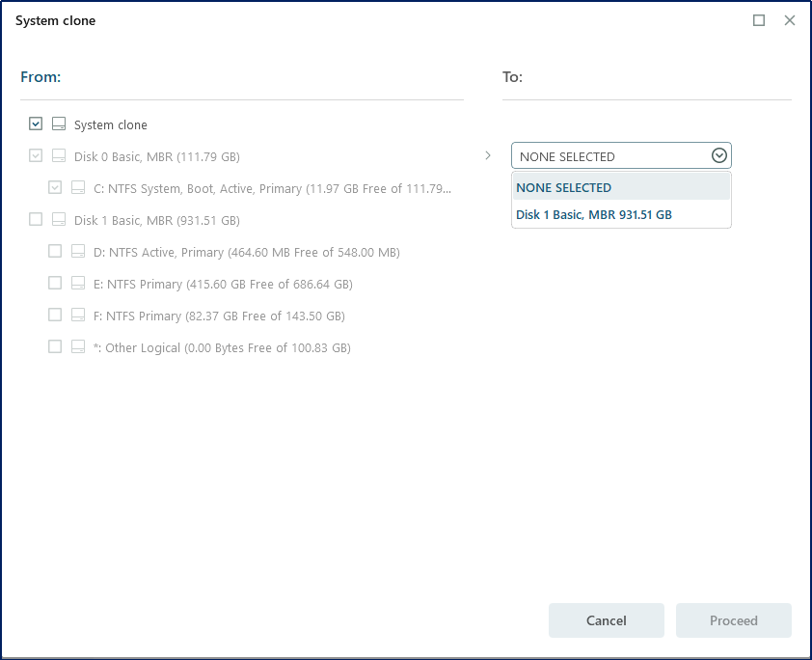The height and width of the screenshot is (660, 812).
Task: Click the Cancel button
Action: pyautogui.click(x=606, y=620)
